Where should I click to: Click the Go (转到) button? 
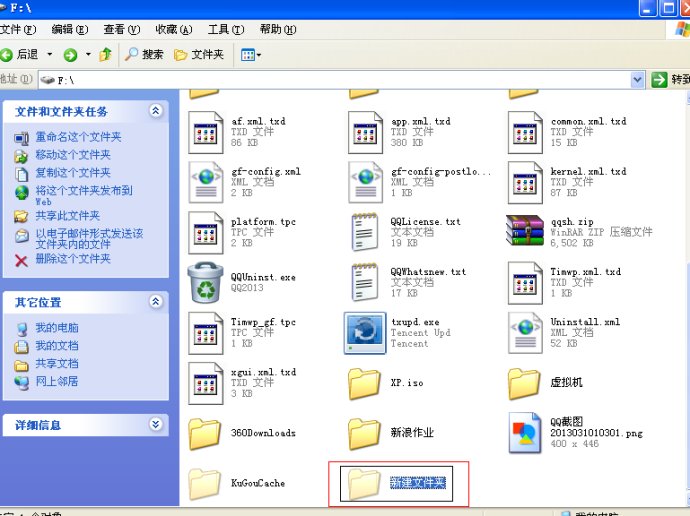pos(670,80)
